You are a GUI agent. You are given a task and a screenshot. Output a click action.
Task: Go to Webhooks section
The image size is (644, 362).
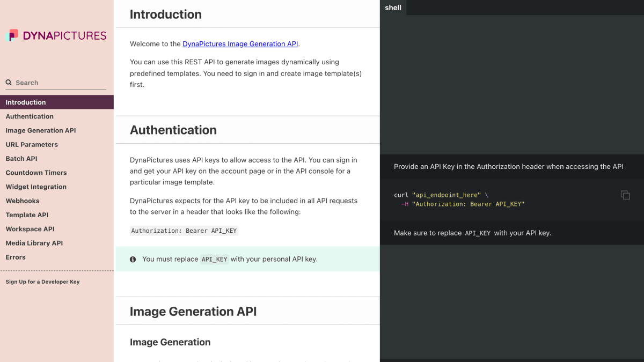click(57, 201)
